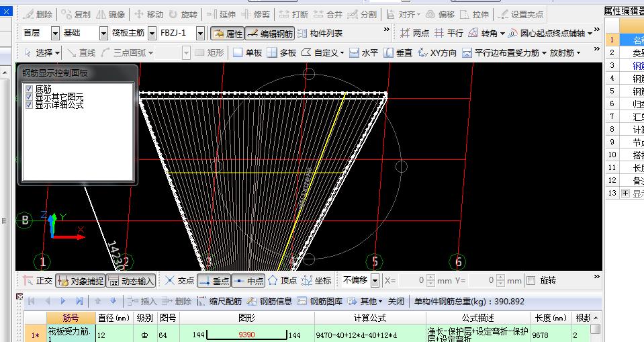Click the 复制 (copy) tool
The width and height of the screenshot is (644, 342).
coord(76,14)
